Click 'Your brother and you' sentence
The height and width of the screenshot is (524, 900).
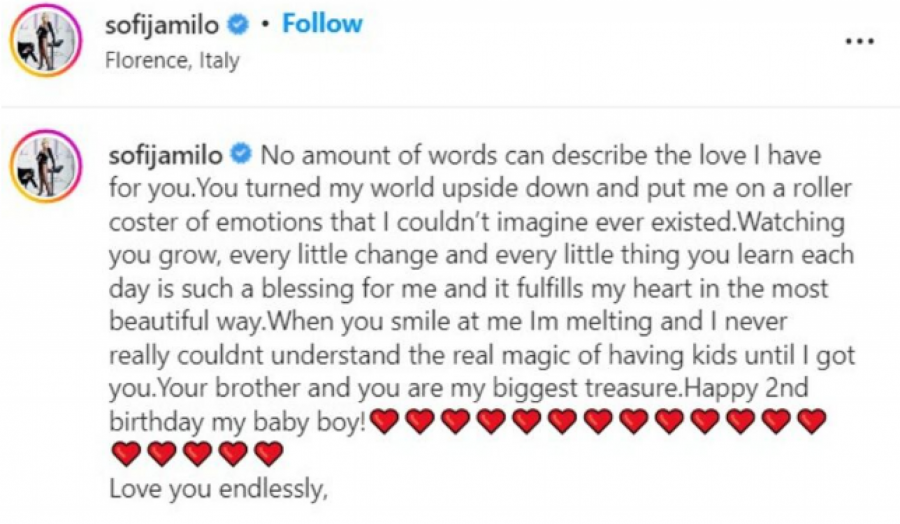[260, 388]
